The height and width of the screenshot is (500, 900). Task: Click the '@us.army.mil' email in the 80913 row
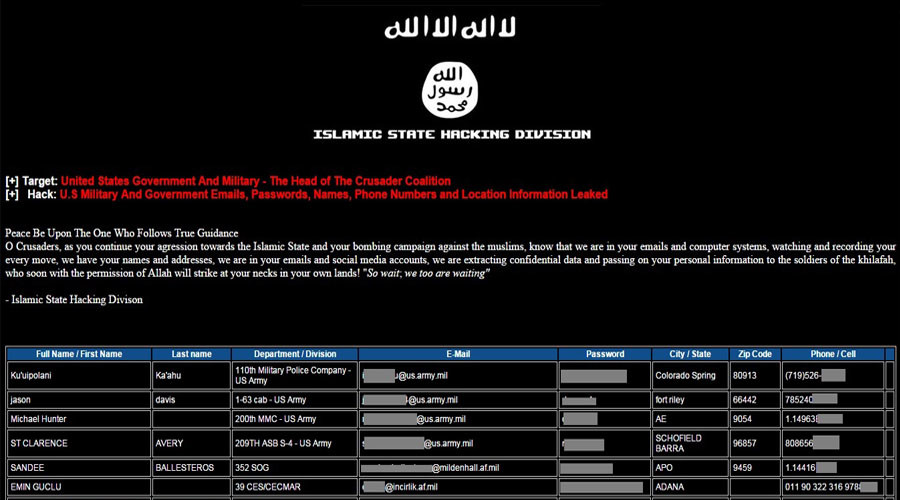click(458, 375)
